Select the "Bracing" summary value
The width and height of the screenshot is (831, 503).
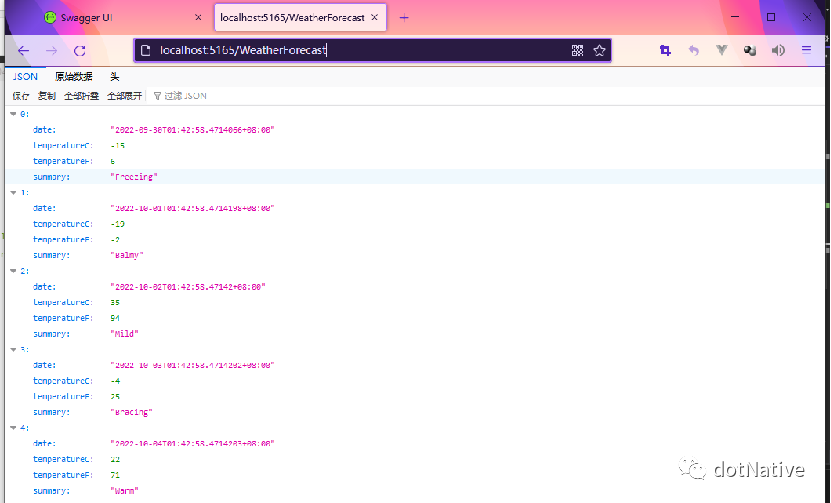131,412
